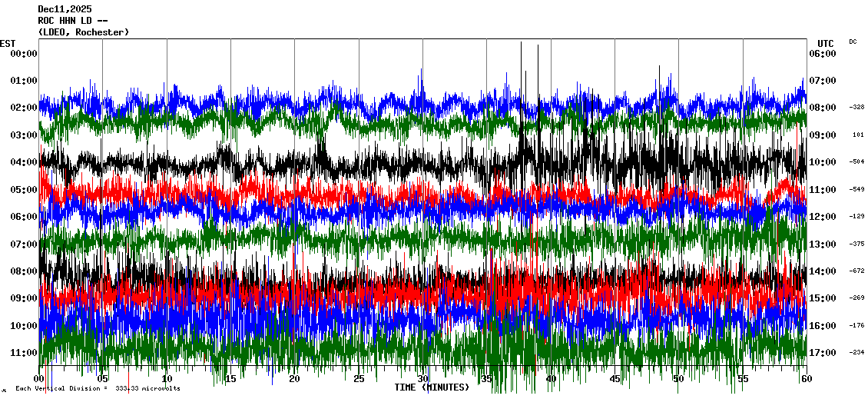This screenshot has height=399, width=868.
Task: Select the UTC '13:00' time label
Action: coord(823,244)
